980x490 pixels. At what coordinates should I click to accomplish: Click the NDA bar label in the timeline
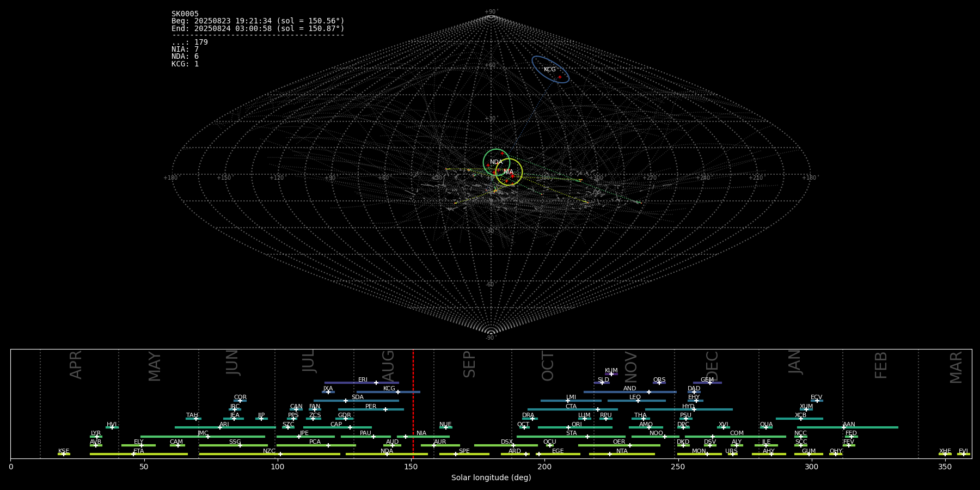(387, 451)
